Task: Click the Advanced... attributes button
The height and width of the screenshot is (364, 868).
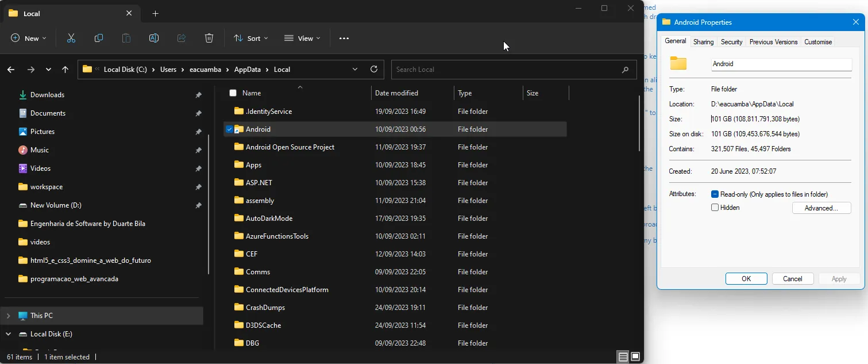Action: 821,208
